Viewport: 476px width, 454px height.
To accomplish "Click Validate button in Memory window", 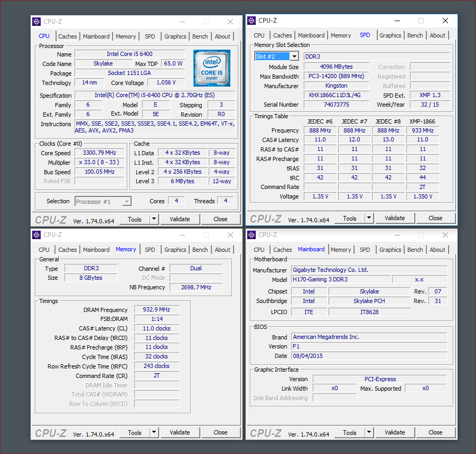I will (180, 432).
